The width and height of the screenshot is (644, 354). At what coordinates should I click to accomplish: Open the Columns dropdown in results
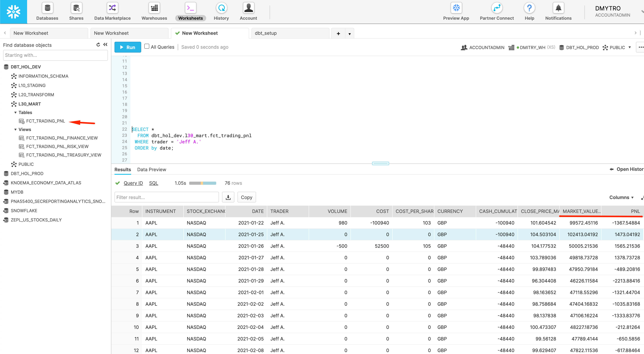(621, 197)
